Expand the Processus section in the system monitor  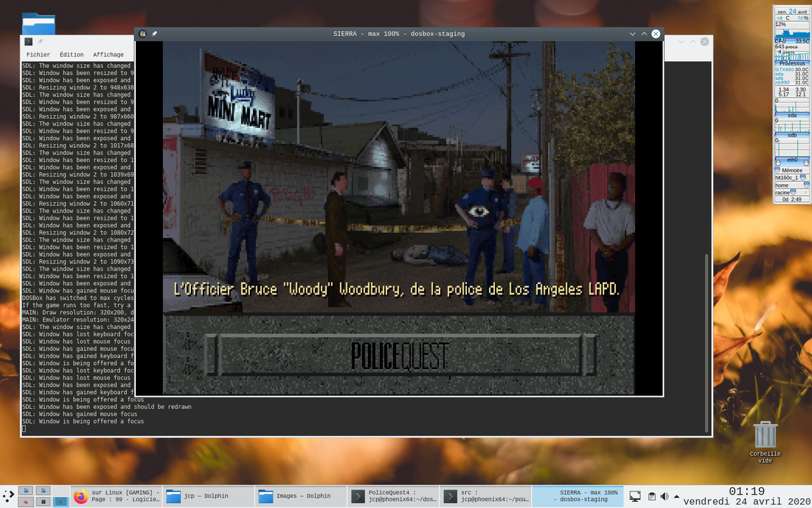(791, 62)
